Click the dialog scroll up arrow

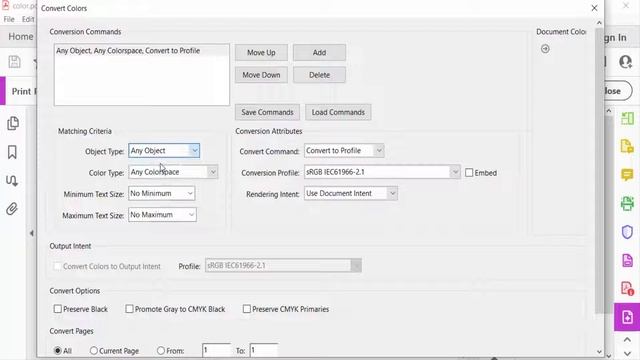point(599,22)
